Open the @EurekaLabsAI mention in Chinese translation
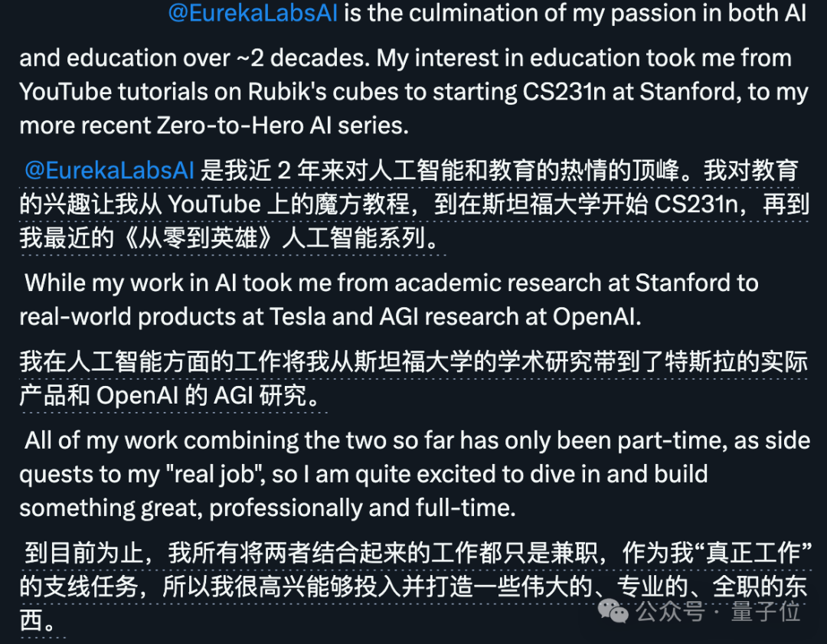The width and height of the screenshot is (827, 644). [x=110, y=170]
